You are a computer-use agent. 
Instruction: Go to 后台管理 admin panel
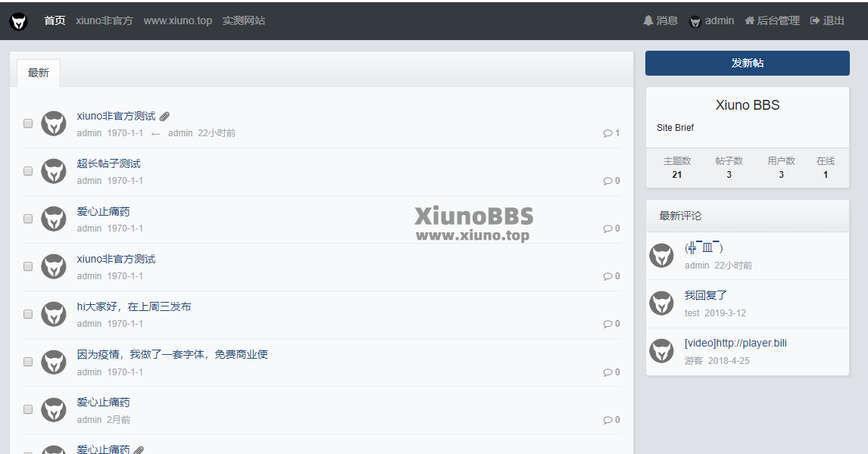[773, 21]
